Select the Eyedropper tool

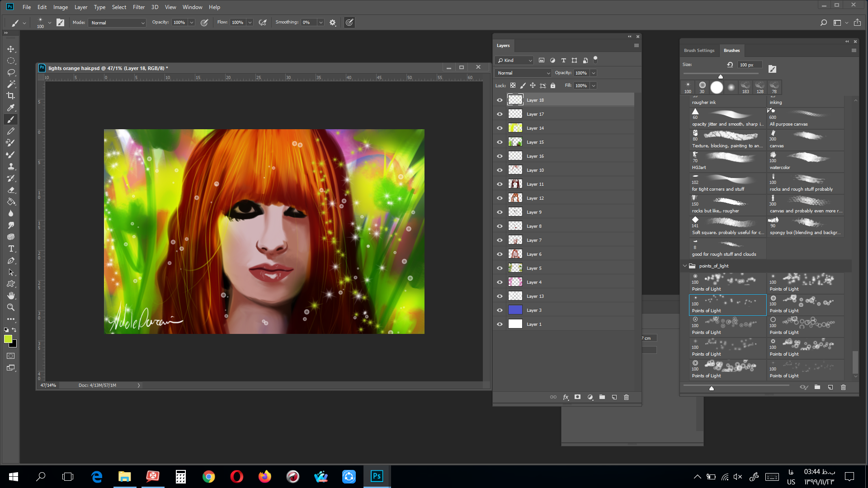(x=11, y=108)
